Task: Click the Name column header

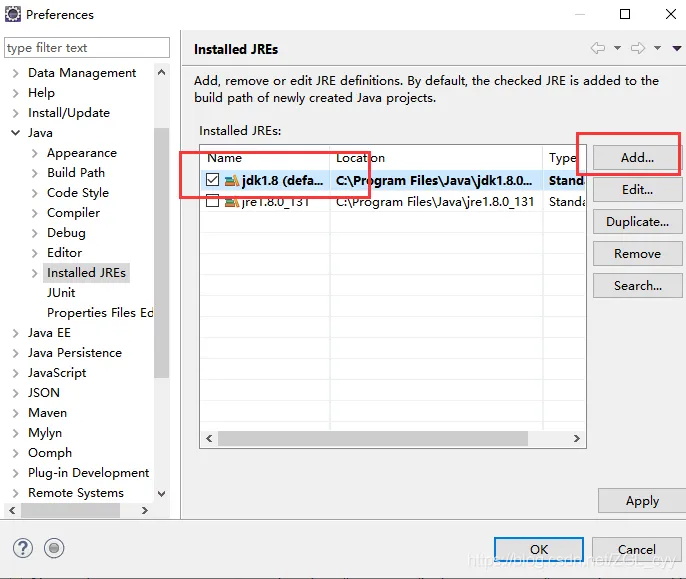Action: pos(265,158)
